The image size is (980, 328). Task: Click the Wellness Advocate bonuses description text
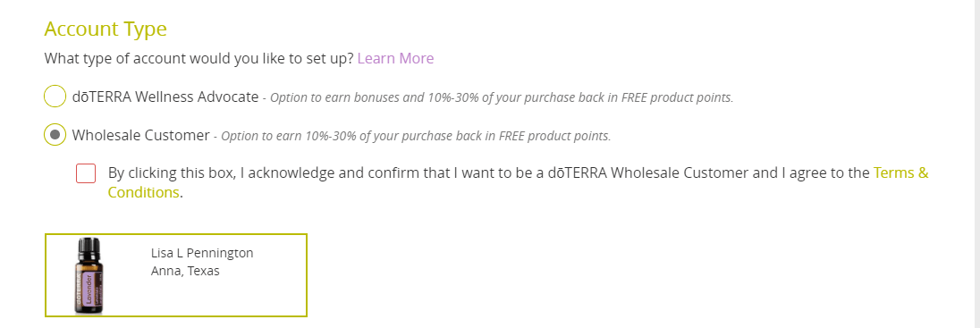pyautogui.click(x=502, y=98)
